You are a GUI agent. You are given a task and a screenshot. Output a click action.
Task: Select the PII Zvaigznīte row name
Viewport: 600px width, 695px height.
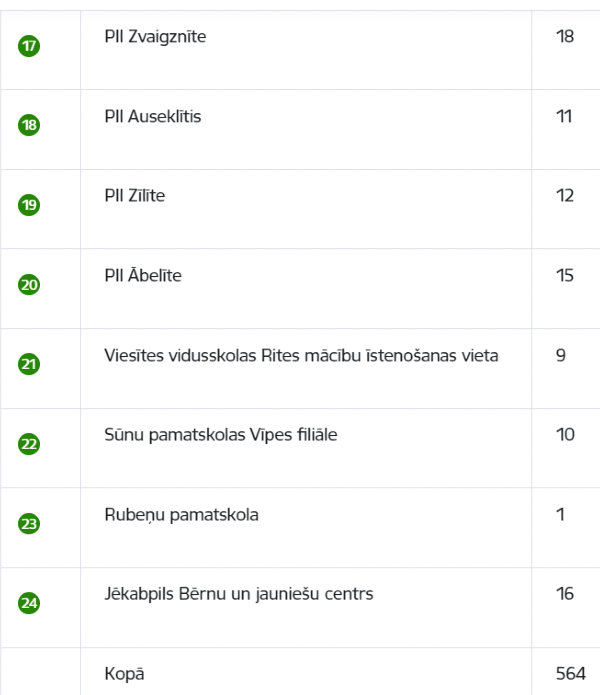tap(155, 37)
